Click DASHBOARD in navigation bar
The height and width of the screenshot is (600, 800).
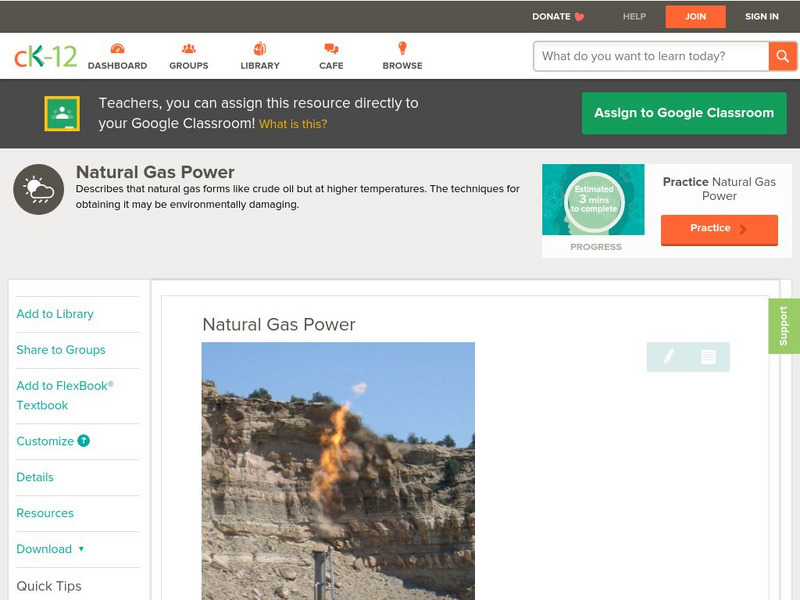(x=117, y=66)
